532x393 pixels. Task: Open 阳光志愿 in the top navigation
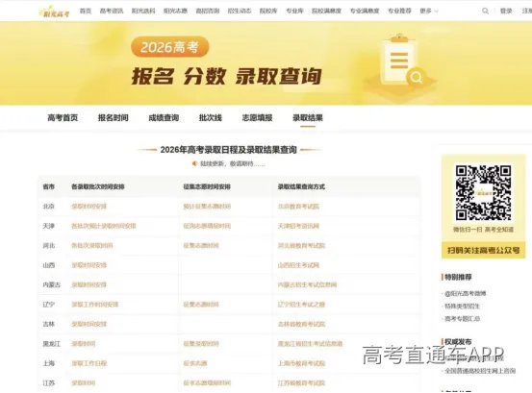[175, 12]
